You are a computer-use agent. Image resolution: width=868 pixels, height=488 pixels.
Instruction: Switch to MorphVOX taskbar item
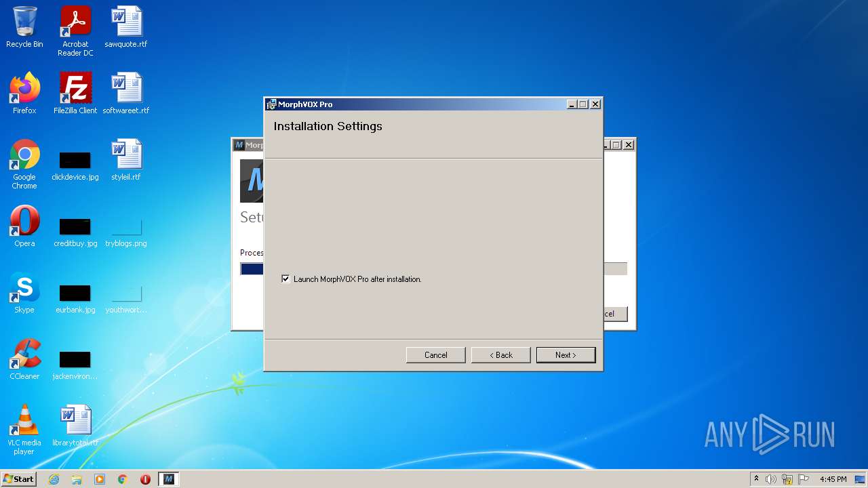169,479
